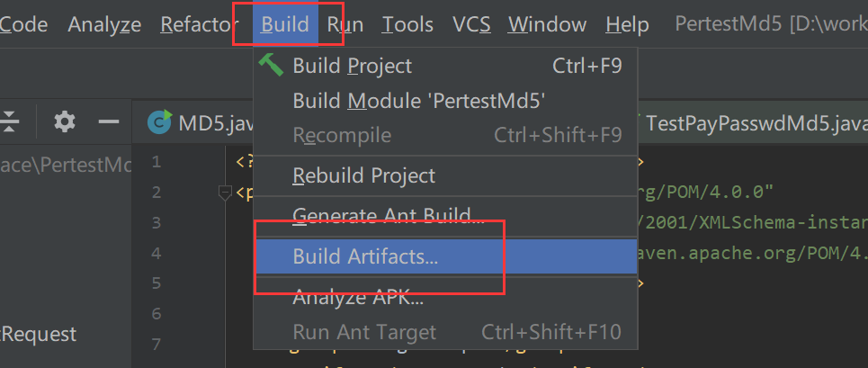868x368 pixels.
Task: Choose Analyze APK menu item
Action: 358,298
